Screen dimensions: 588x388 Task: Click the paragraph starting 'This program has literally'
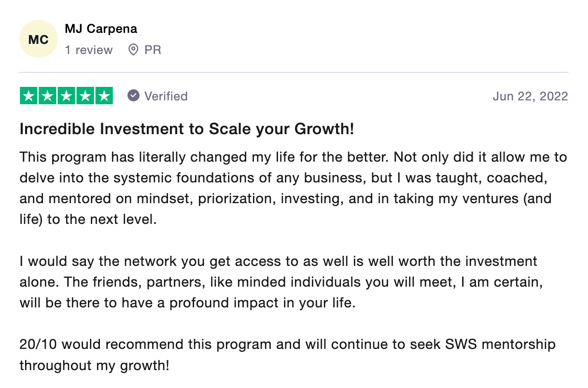tap(290, 188)
